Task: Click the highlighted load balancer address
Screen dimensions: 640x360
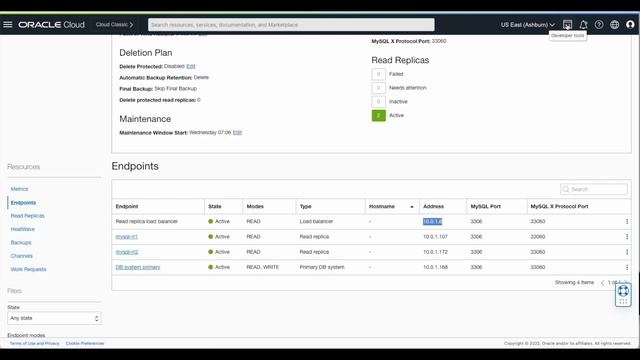Action: click(432, 221)
